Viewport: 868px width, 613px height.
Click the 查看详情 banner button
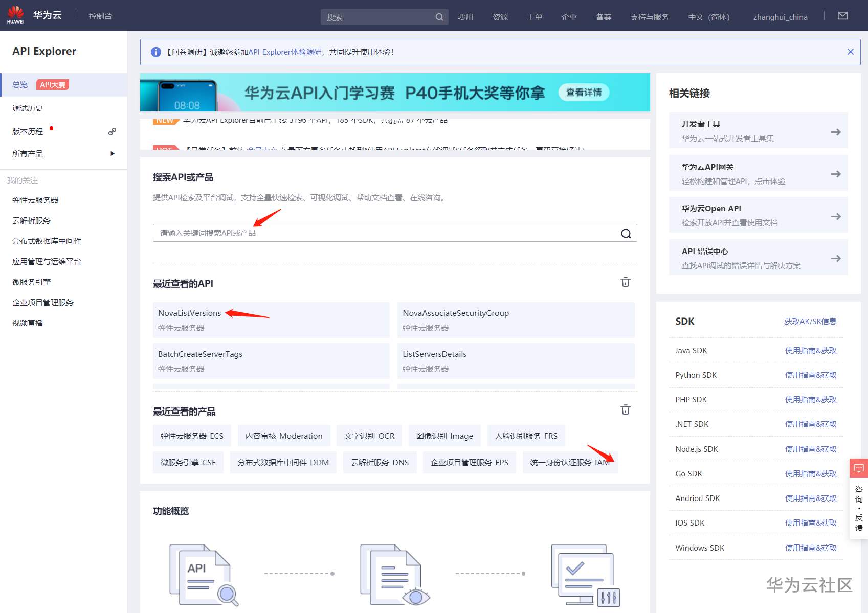pyautogui.click(x=584, y=93)
